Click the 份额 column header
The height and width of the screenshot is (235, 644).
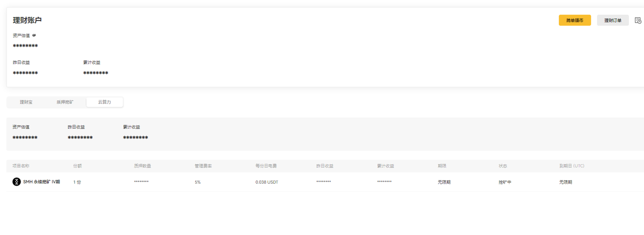77,166
